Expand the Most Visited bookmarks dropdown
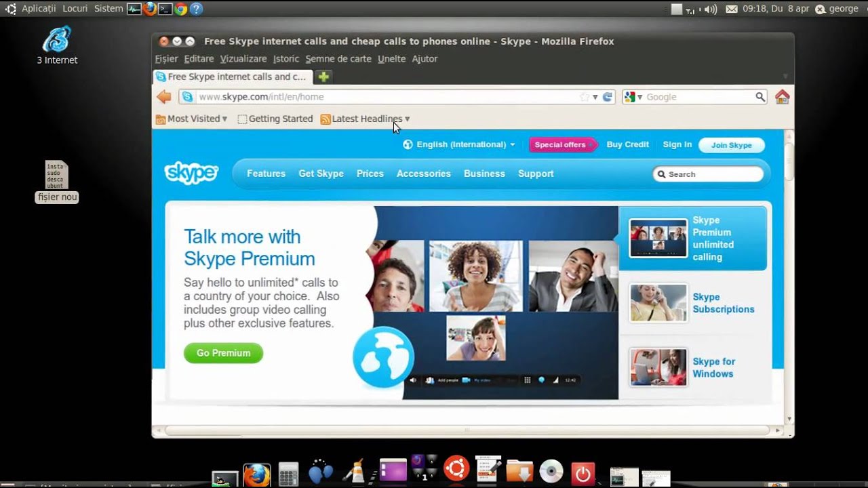 point(191,119)
